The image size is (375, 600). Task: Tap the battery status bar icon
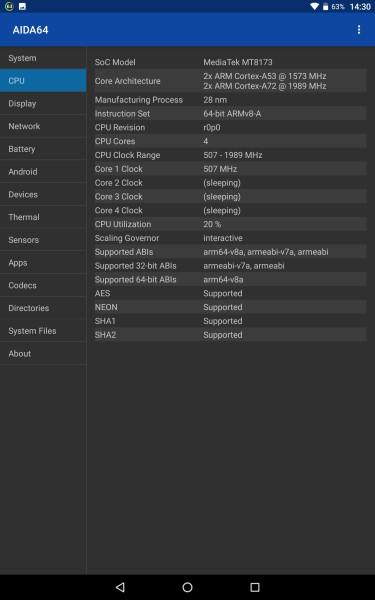coord(325,7)
